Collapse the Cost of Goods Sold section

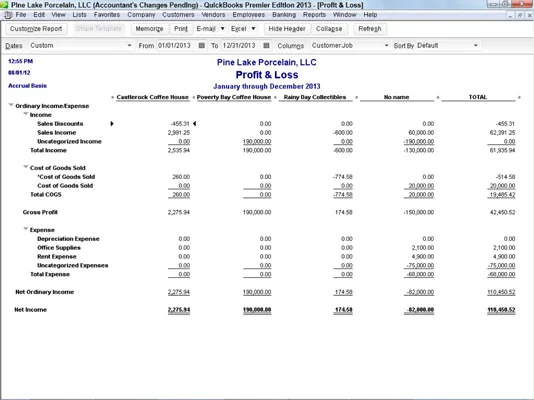[26, 167]
